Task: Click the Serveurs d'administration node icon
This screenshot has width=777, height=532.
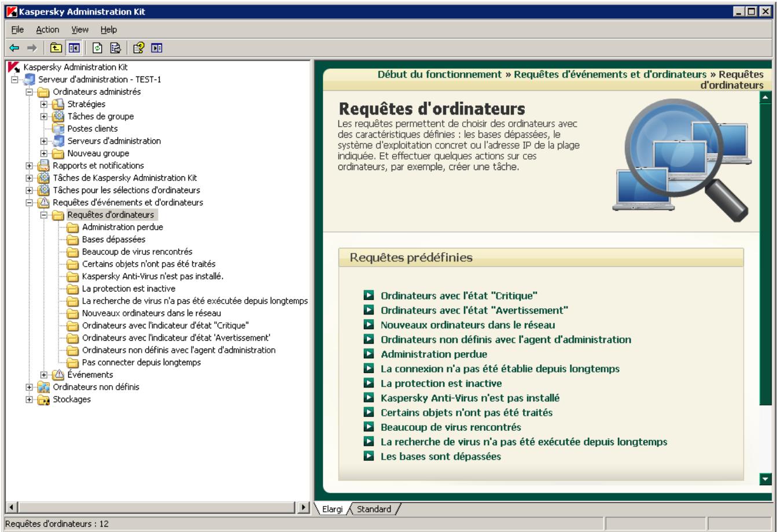Action: [x=58, y=141]
